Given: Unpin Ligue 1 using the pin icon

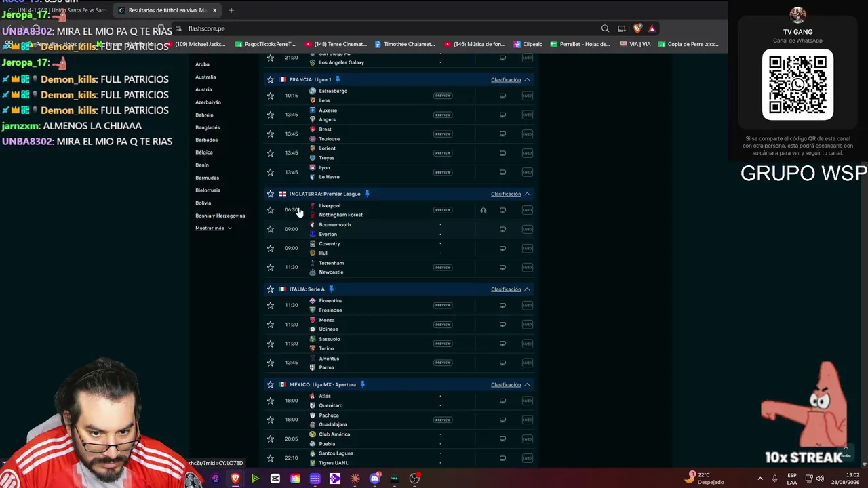Looking at the screenshot, I should click(x=338, y=79).
